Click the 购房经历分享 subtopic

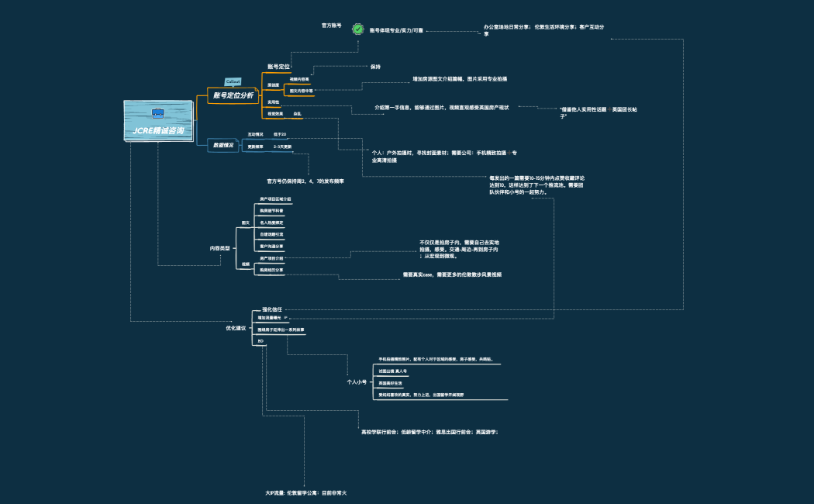pos(272,269)
